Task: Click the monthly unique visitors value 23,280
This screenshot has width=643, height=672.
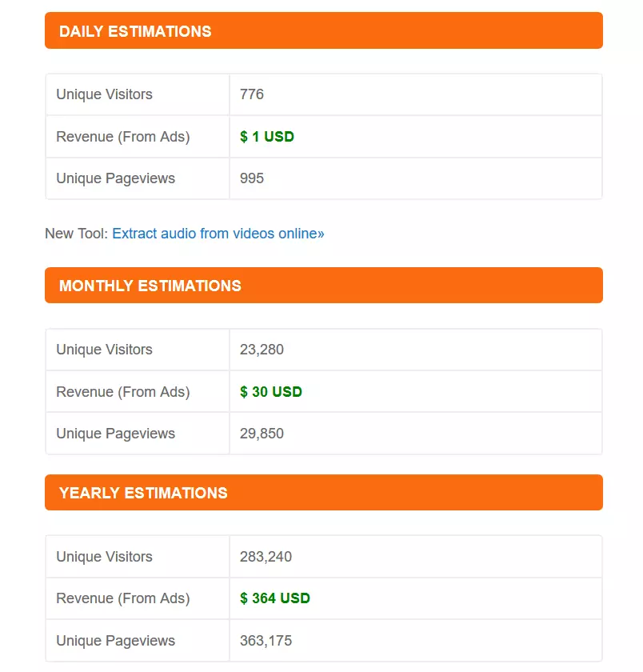Action: click(262, 350)
